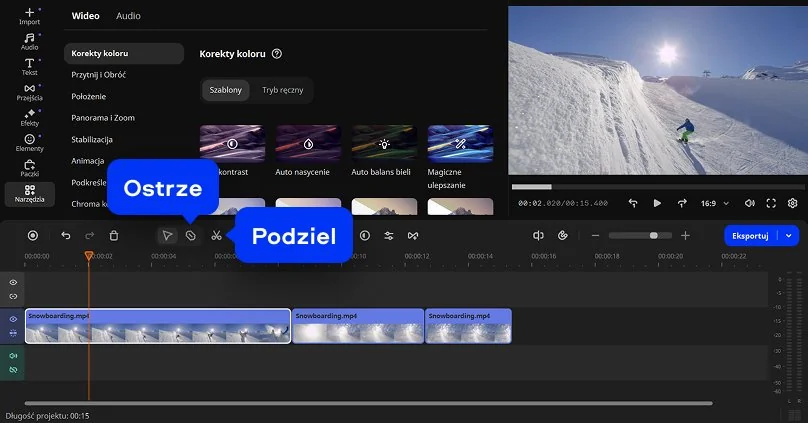
Task: Choose the pointer selection tool
Action: 167,236
